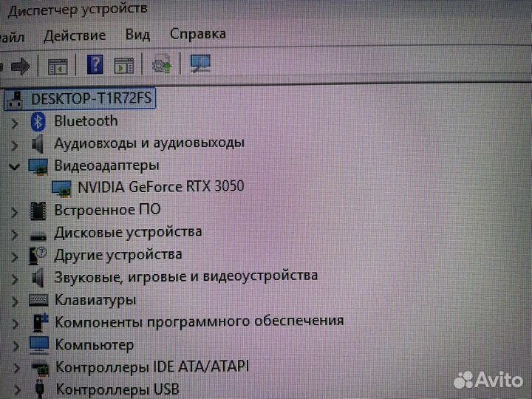Click the speaker icon for Аудиовходы и аудиовыходы

(x=38, y=144)
